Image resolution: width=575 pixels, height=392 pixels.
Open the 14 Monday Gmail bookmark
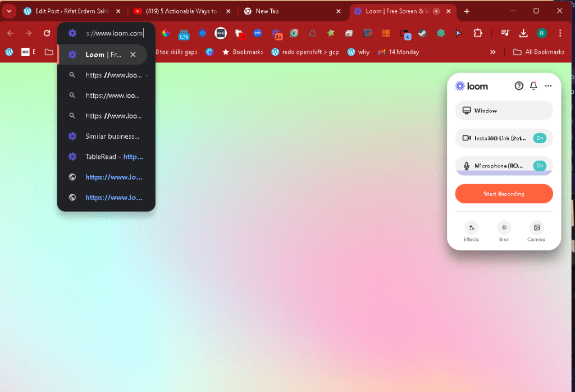coord(399,52)
